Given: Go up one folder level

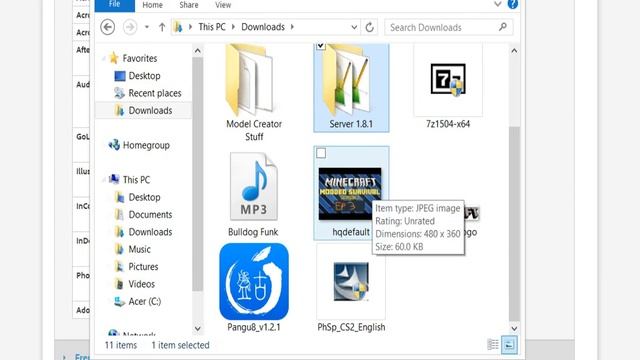Looking at the screenshot, I should (x=162, y=27).
